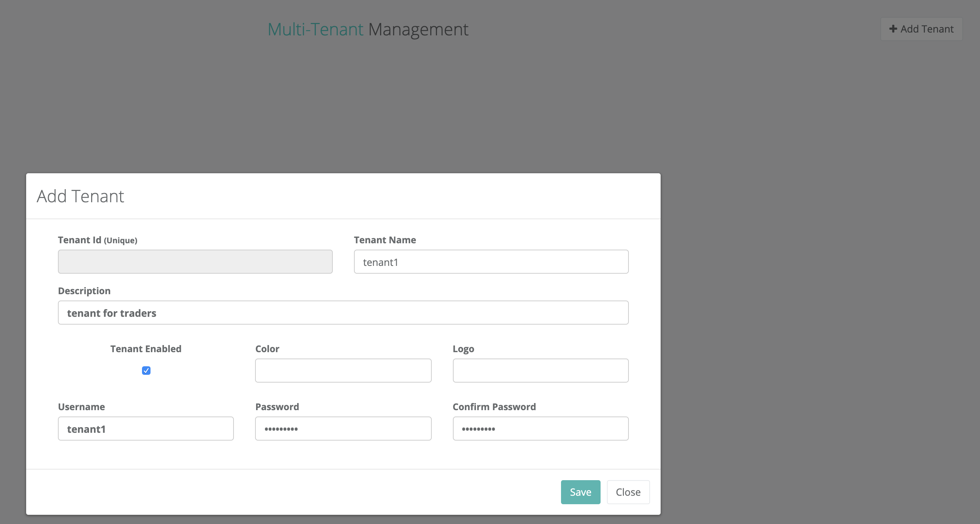980x524 pixels.
Task: Click the Tenant Name label
Action: click(x=385, y=240)
